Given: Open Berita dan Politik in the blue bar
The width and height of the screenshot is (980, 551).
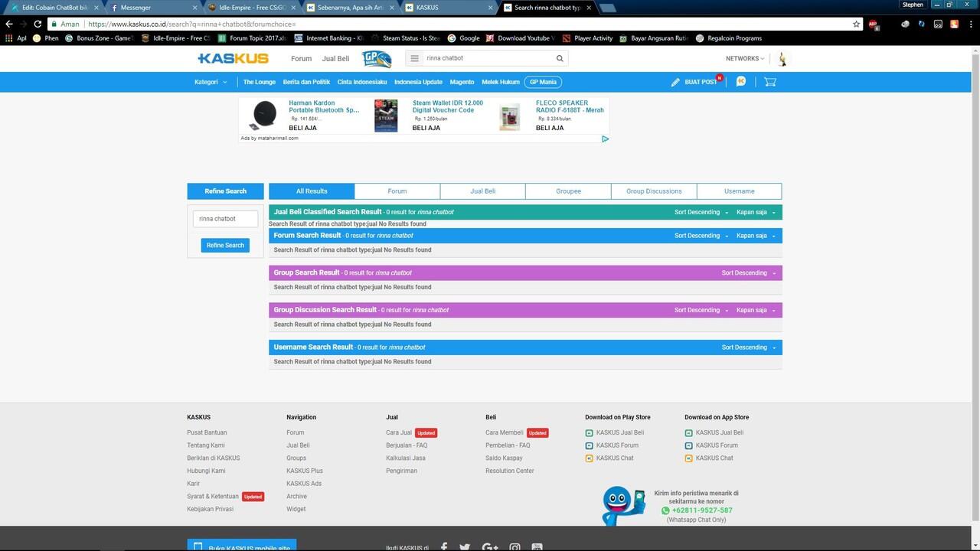Looking at the screenshot, I should 306,82.
